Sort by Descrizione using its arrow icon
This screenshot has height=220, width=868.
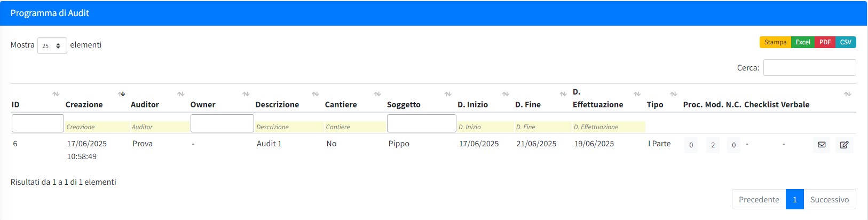315,94
